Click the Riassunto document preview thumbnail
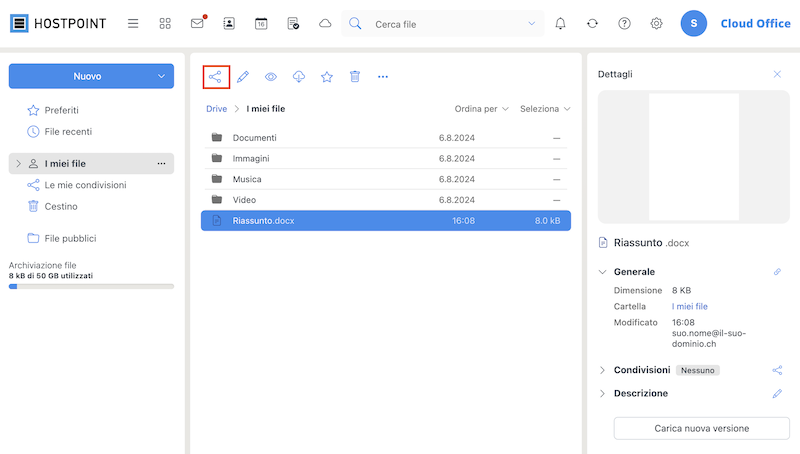800x454 pixels. click(693, 157)
